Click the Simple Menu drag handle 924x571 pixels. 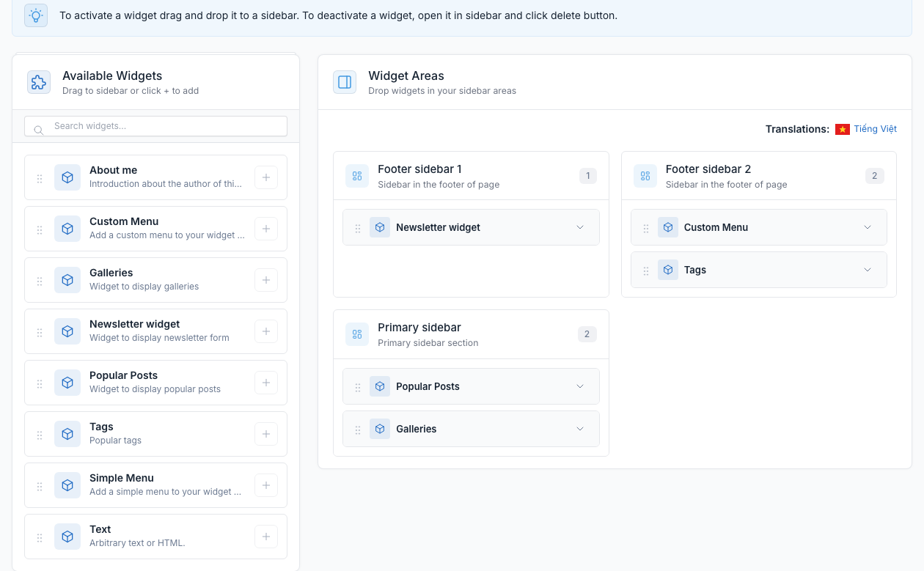coord(40,486)
